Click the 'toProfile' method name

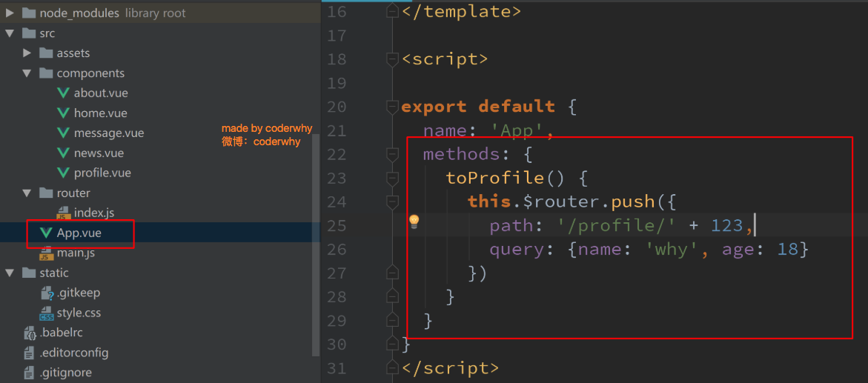495,179
